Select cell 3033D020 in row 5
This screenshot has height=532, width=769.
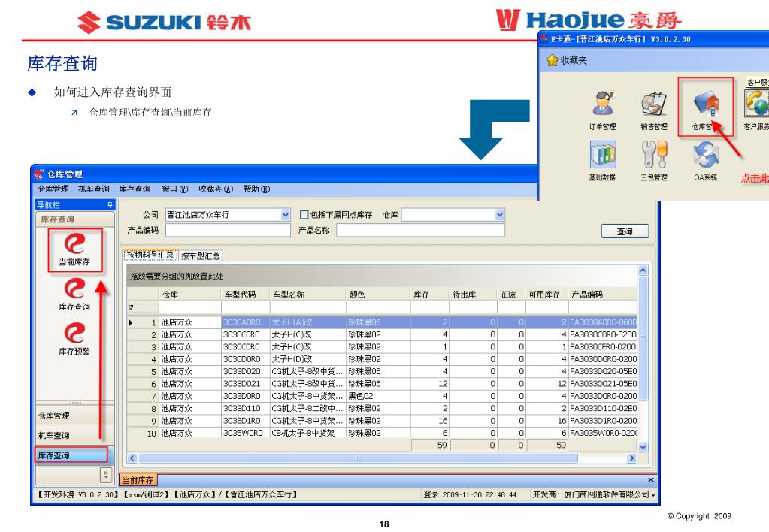point(245,371)
